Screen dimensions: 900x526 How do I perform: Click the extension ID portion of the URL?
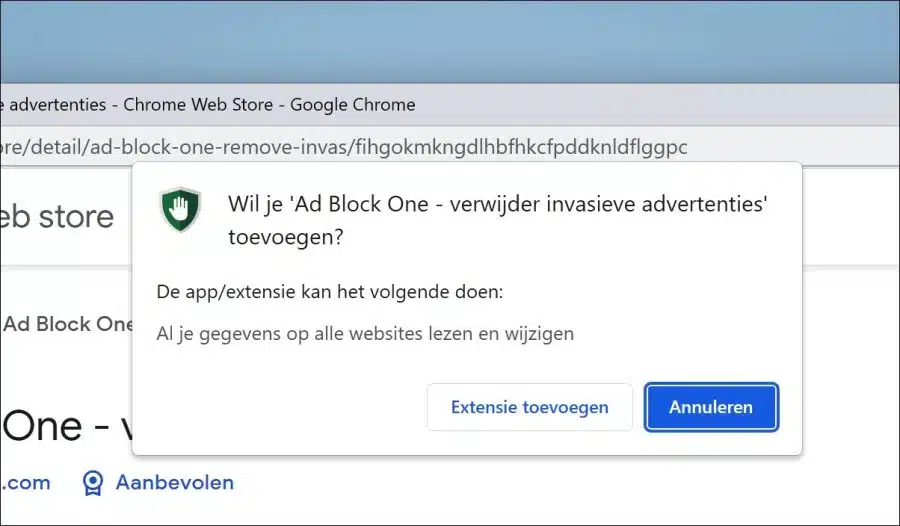[521, 147]
